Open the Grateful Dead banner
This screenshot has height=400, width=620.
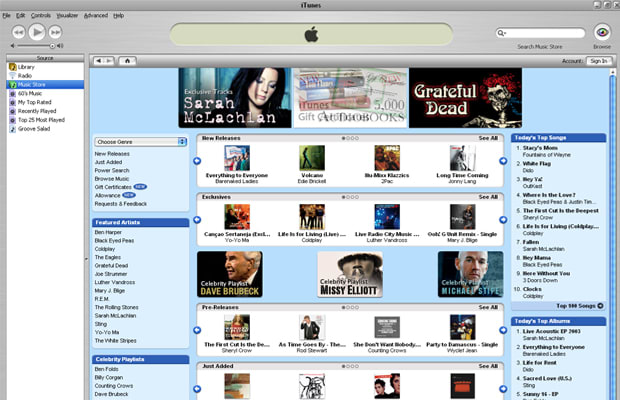(465, 98)
